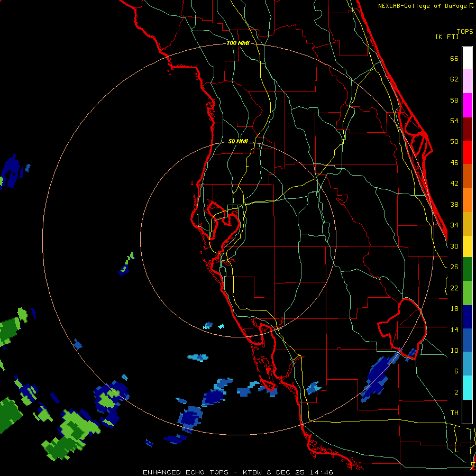The image size is (476, 476).
Task: Select the navy 18 kft legend swatch
Action: (x=467, y=317)
